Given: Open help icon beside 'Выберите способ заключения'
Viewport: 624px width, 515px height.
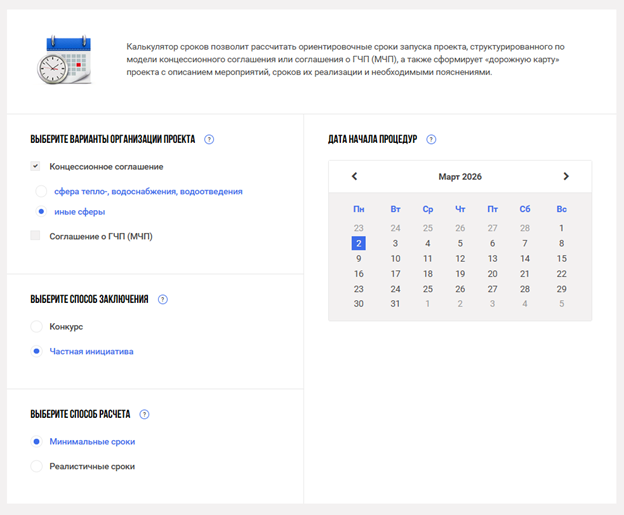Looking at the screenshot, I should pyautogui.click(x=163, y=299).
